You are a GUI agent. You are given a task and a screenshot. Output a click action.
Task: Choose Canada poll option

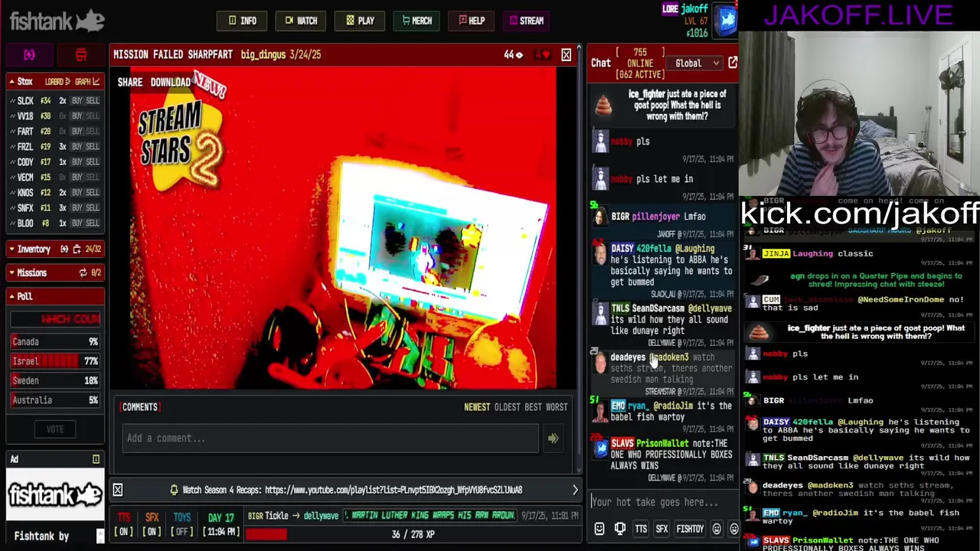(55, 342)
